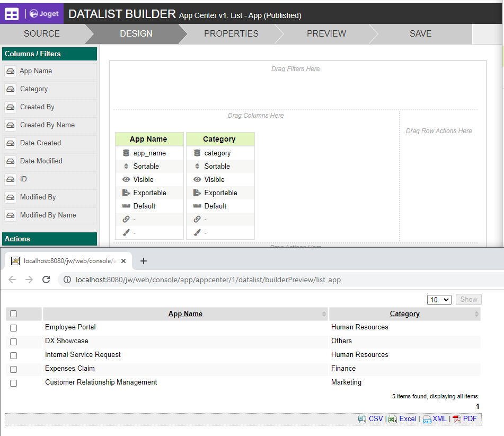
Task: Click the browser reload icon
Action: 46,280
